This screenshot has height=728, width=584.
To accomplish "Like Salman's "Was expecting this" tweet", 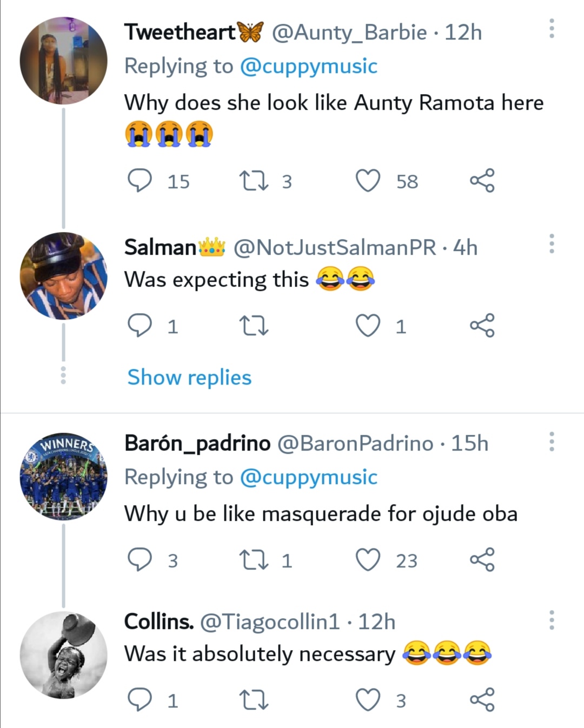I will point(368,326).
